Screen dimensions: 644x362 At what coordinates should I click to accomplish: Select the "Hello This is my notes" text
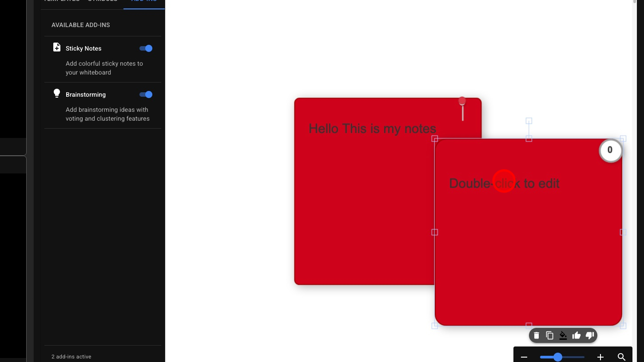click(372, 129)
